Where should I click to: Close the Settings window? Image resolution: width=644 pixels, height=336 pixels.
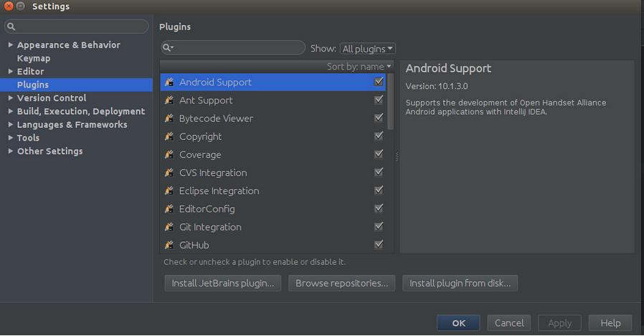(x=8, y=6)
